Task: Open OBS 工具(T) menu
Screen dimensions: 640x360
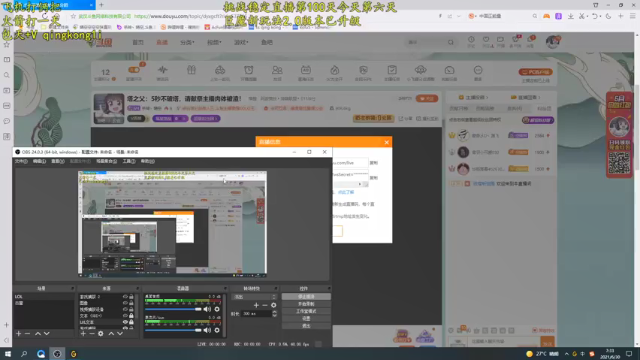Action: point(129,161)
